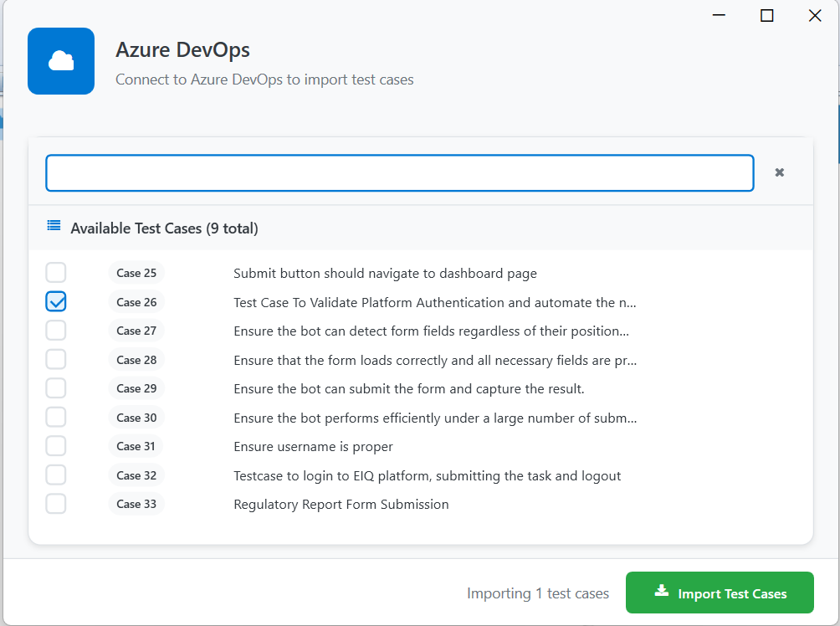Tick the Case 28 checkbox
This screenshot has width=840, height=626.
pos(56,359)
